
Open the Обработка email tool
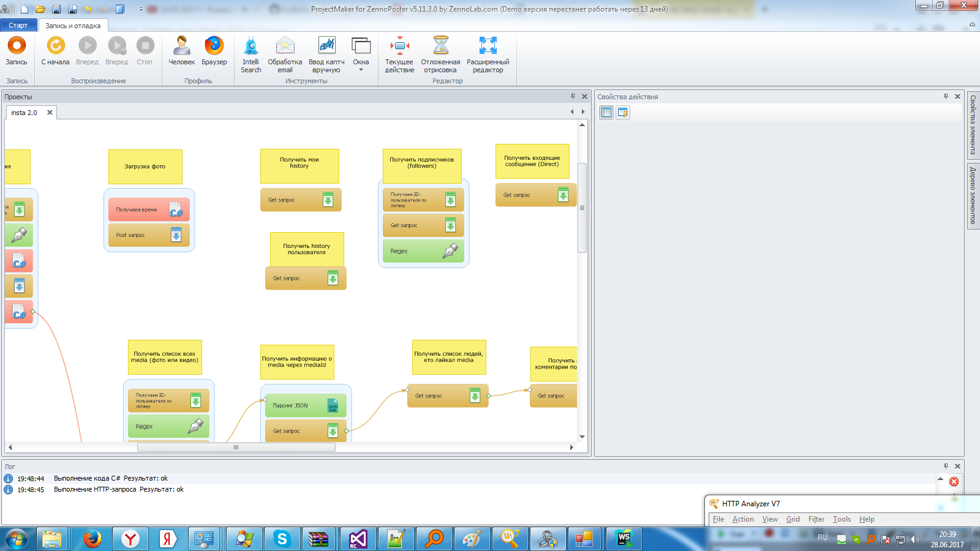pyautogui.click(x=285, y=54)
